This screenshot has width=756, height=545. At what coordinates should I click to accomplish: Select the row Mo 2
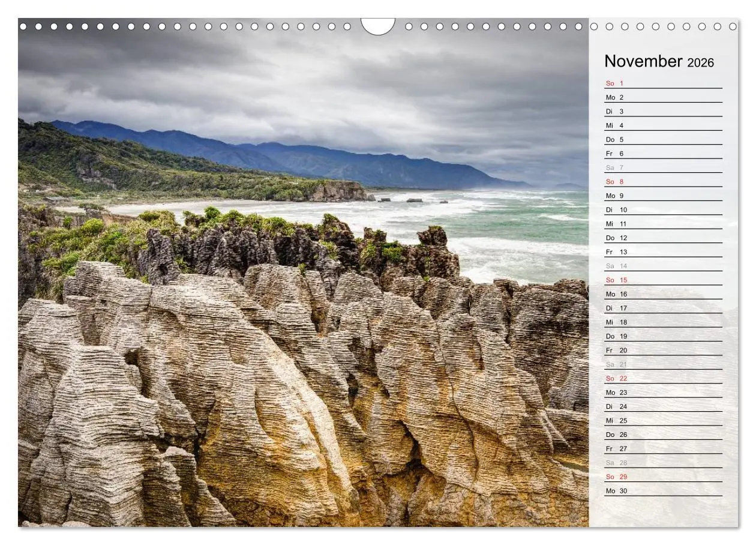(663, 97)
